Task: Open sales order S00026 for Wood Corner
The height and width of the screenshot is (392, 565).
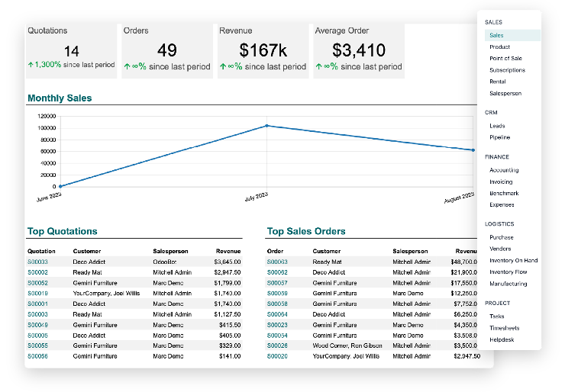Action: [276, 345]
